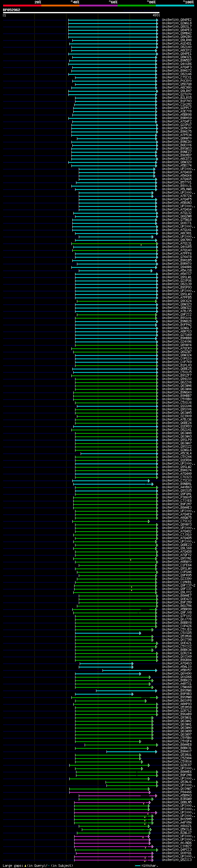This screenshot has width=197, height=868.
Task: Open hit UniRef100_A1E4D1 label
Action: pyautogui.click(x=177, y=43)
